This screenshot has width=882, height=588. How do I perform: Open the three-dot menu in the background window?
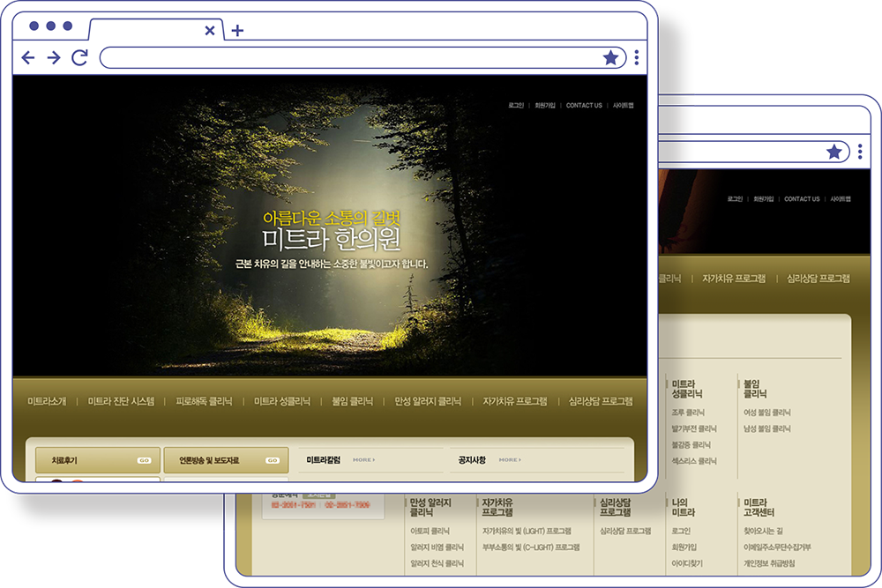pyautogui.click(x=860, y=151)
